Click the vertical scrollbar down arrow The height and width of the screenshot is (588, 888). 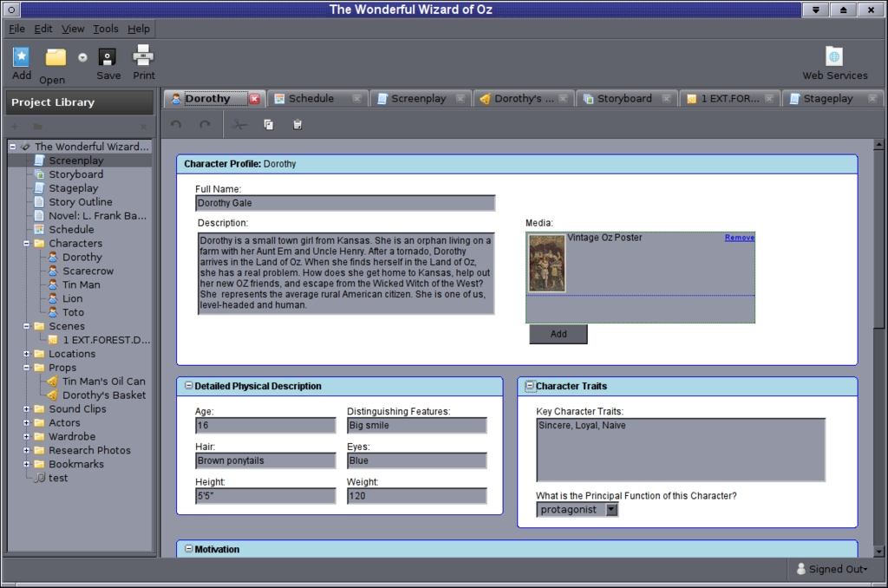[x=878, y=551]
